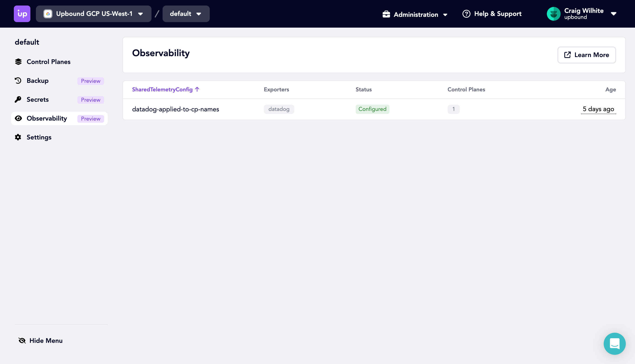This screenshot has width=635, height=364.
Task: Click the Hide Menu crossed-eye icon
Action: click(22, 341)
